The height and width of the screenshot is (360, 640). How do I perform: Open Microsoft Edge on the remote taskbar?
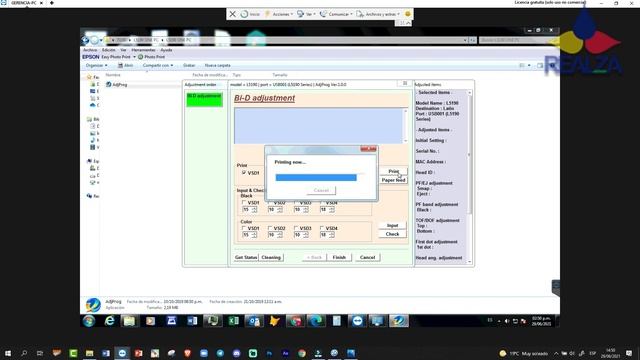316,321
